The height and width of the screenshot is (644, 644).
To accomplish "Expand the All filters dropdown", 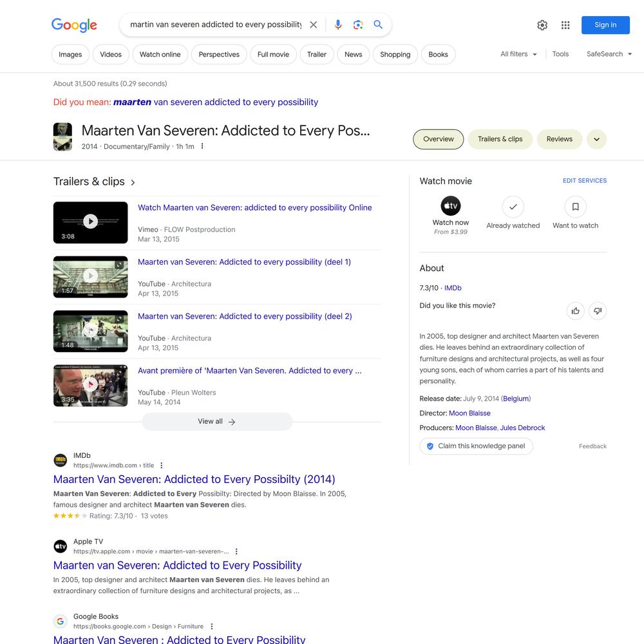I will 518,54.
